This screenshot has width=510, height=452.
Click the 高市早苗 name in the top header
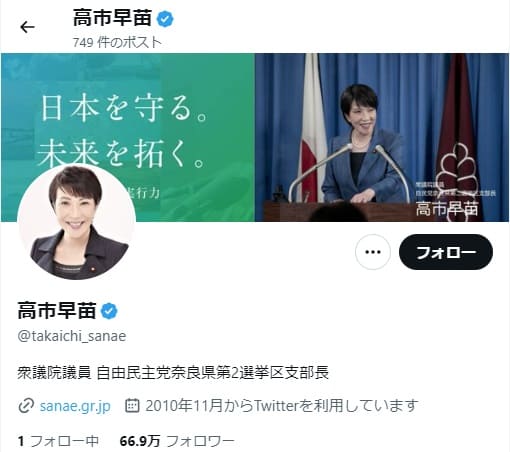113,18
